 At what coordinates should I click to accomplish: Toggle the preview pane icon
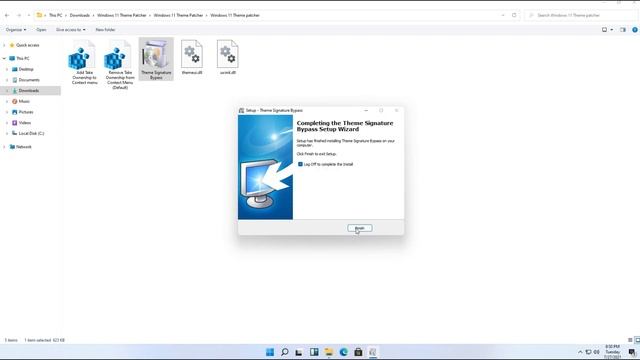point(623,30)
